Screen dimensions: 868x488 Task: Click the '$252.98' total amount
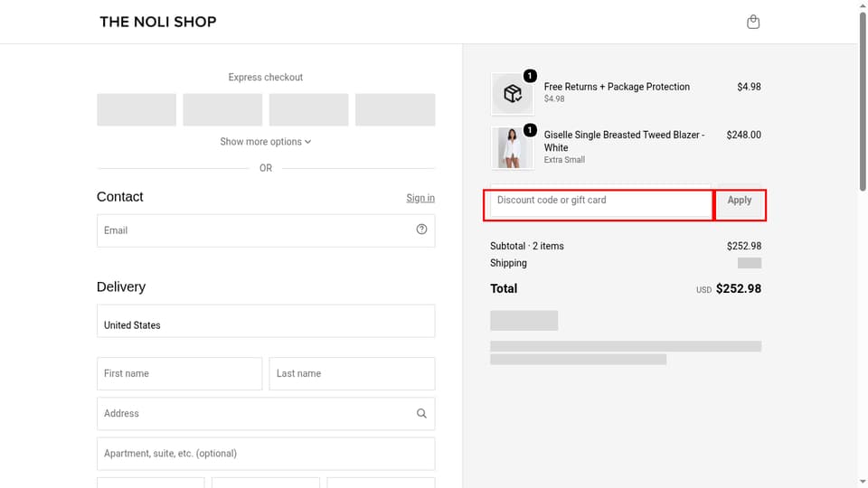click(739, 289)
